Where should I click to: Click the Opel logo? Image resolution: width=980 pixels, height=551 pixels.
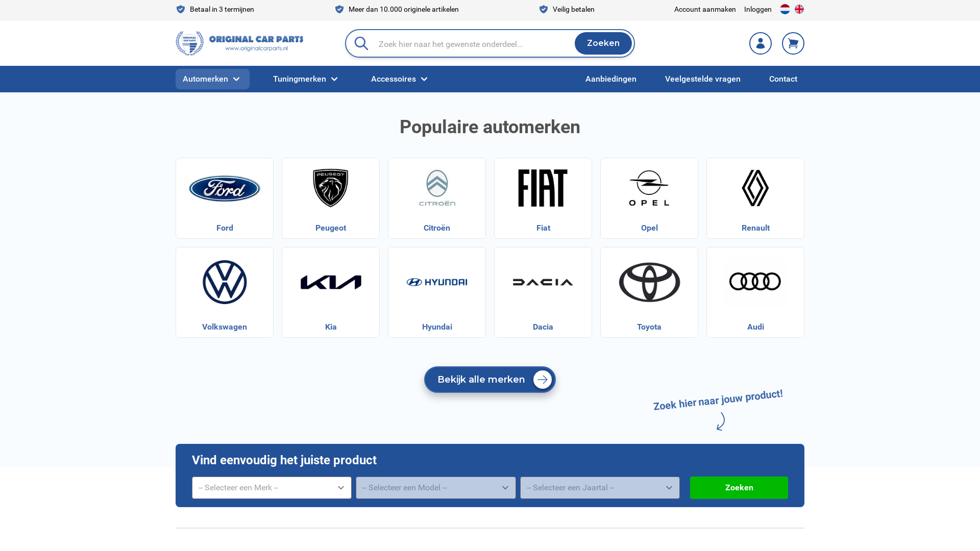(x=649, y=188)
